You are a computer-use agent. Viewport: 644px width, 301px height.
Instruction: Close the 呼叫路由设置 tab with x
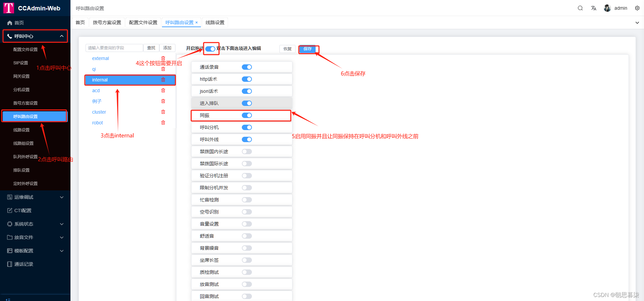click(197, 22)
